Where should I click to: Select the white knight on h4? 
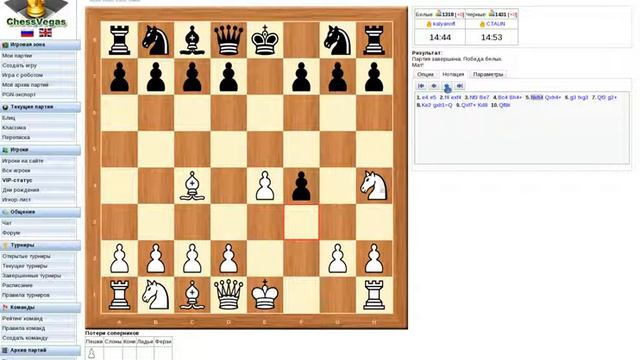point(374,186)
